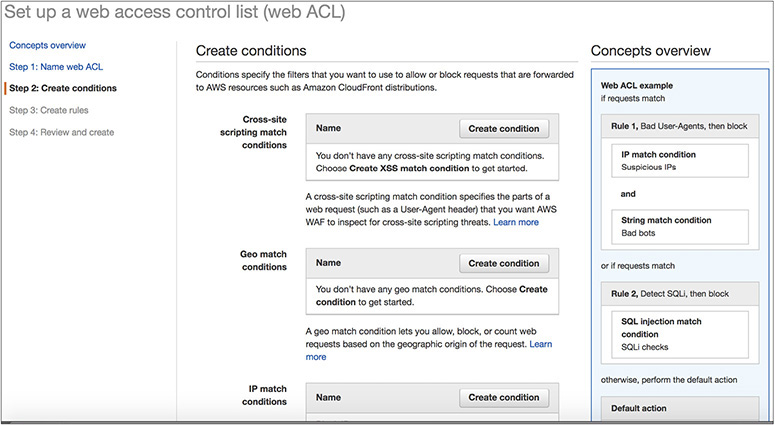Go to Step 1: Name web ACL

(x=55, y=67)
